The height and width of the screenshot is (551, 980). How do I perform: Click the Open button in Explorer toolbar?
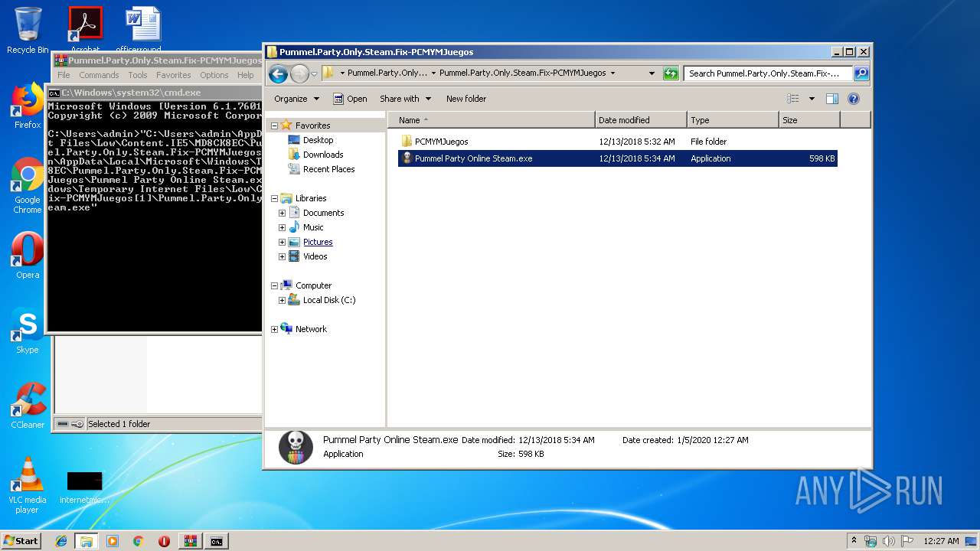point(350,99)
